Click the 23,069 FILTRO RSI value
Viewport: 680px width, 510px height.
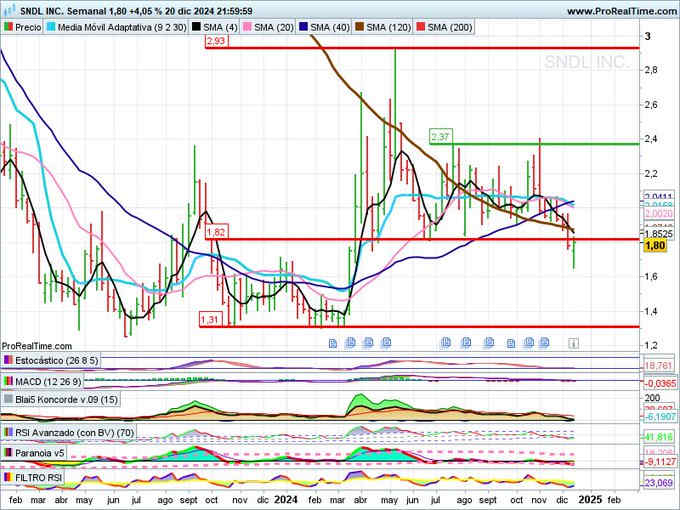(659, 483)
